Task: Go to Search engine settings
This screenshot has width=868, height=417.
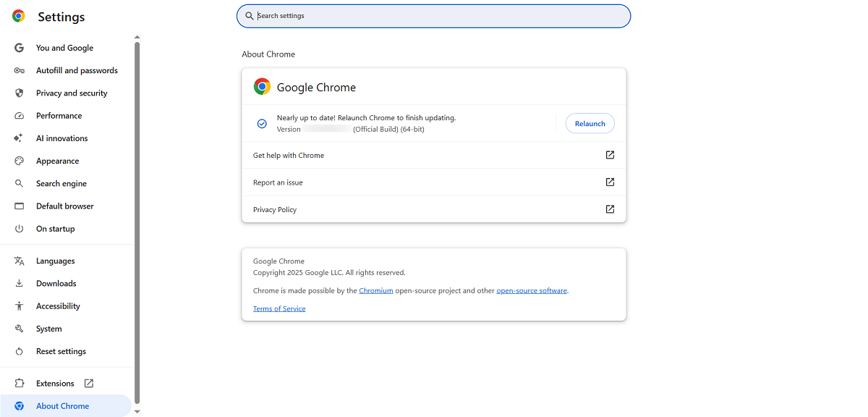Action: pyautogui.click(x=61, y=184)
